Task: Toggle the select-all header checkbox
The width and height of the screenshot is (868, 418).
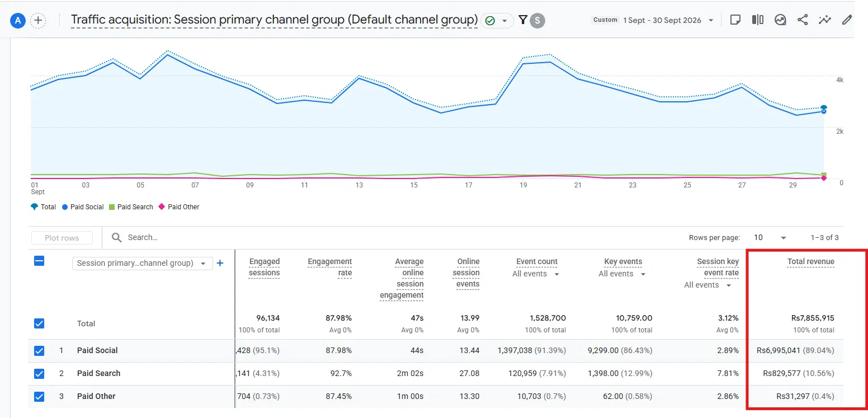Action: tap(39, 261)
